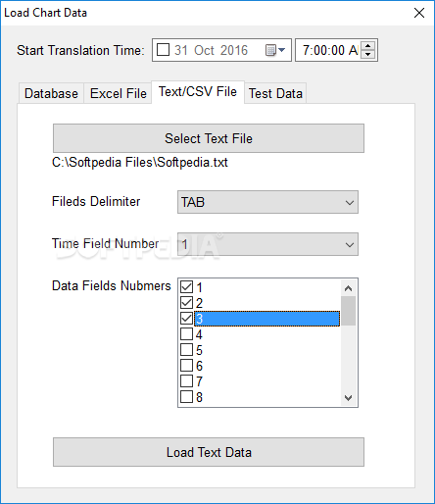Open the Fileds Delimiter TAB dropdown
The height and width of the screenshot is (504, 435).
[267, 202]
